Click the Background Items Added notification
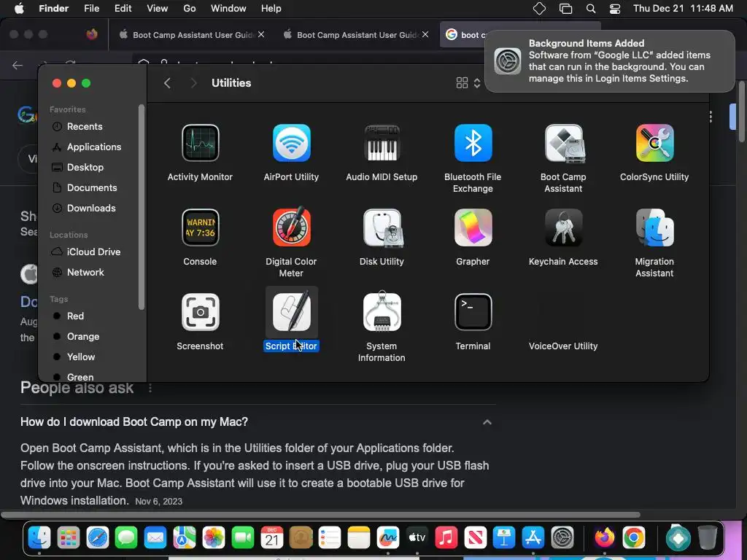 [609, 61]
